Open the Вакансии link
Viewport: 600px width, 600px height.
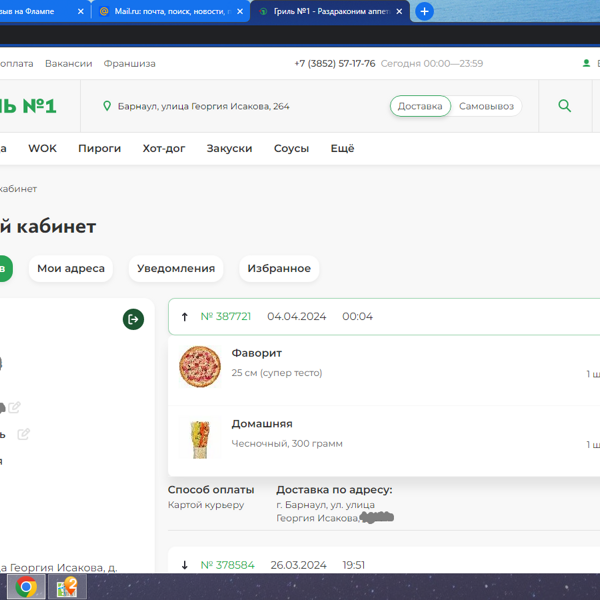pyautogui.click(x=68, y=64)
